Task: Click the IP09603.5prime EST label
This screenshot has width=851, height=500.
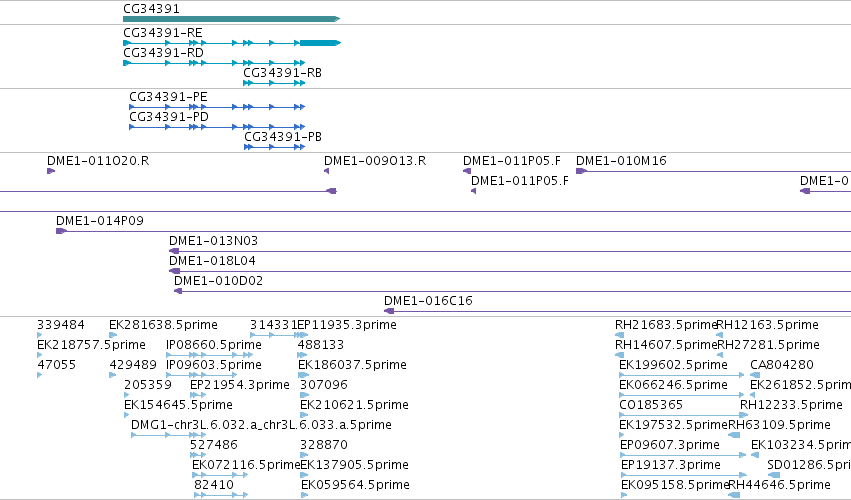Action: 214,365
